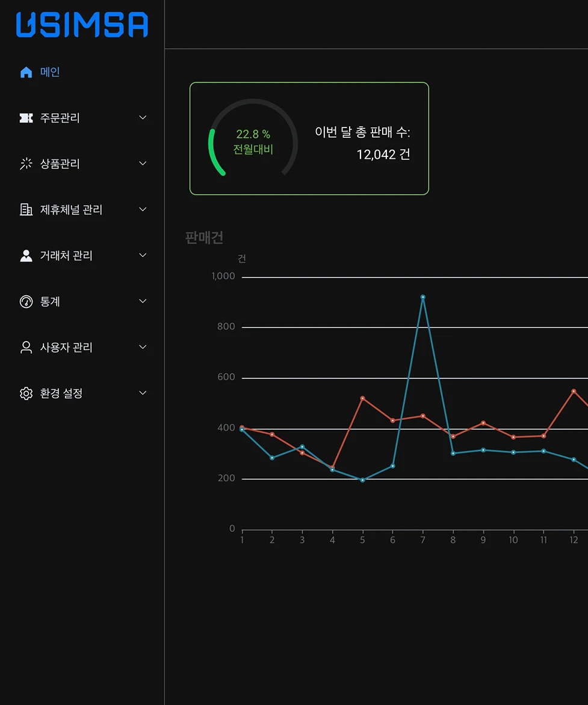Click the 상품관리 product icon

[25, 163]
